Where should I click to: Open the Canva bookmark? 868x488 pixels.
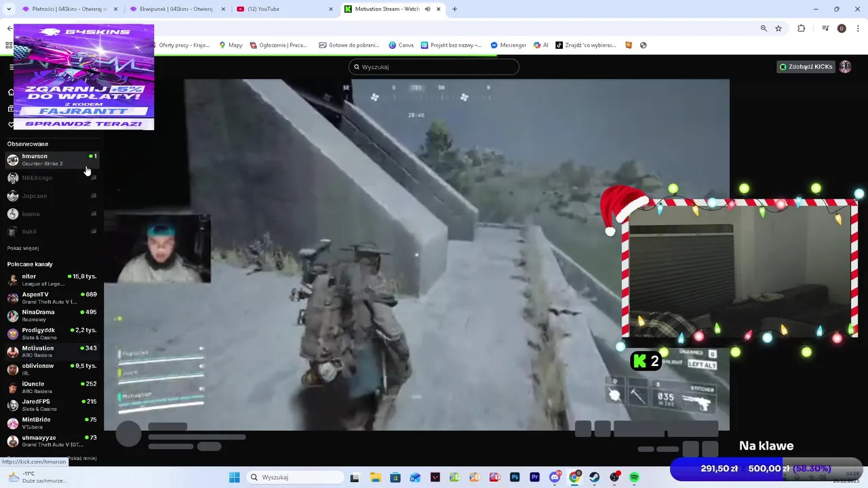(401, 45)
